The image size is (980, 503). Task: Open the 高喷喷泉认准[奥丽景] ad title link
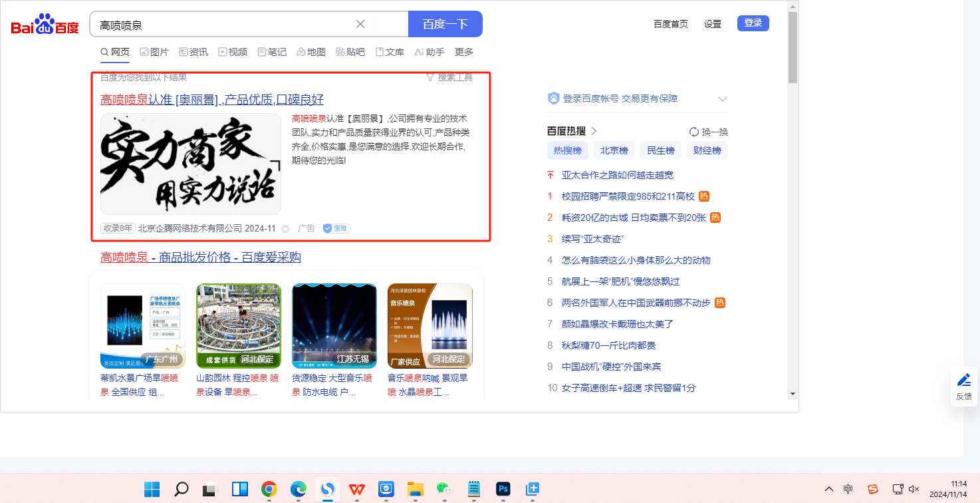coord(212,100)
